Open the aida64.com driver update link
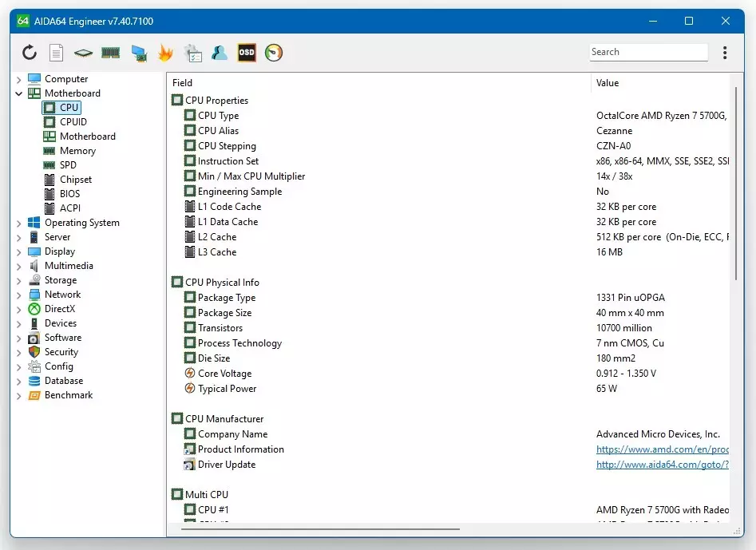 click(x=662, y=465)
